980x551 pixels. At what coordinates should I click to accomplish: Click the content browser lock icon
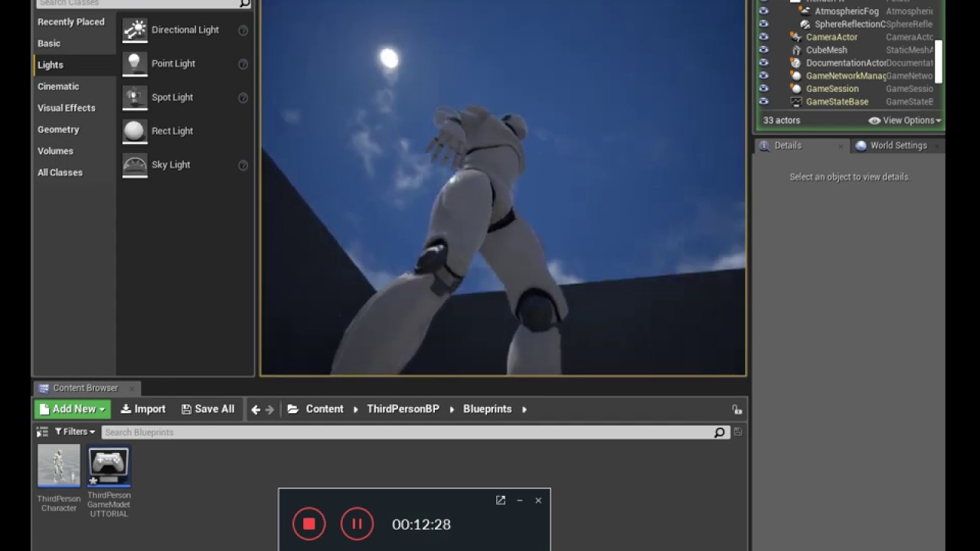[737, 409]
